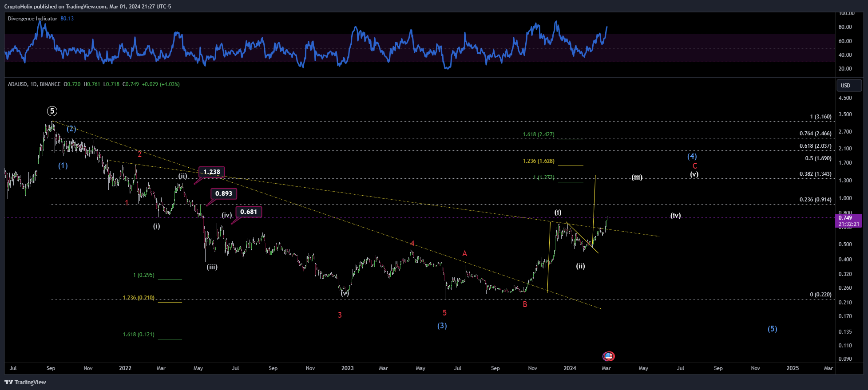This screenshot has height=390, width=868.
Task: Click the CryptoHolix published header text
Action: click(87, 7)
